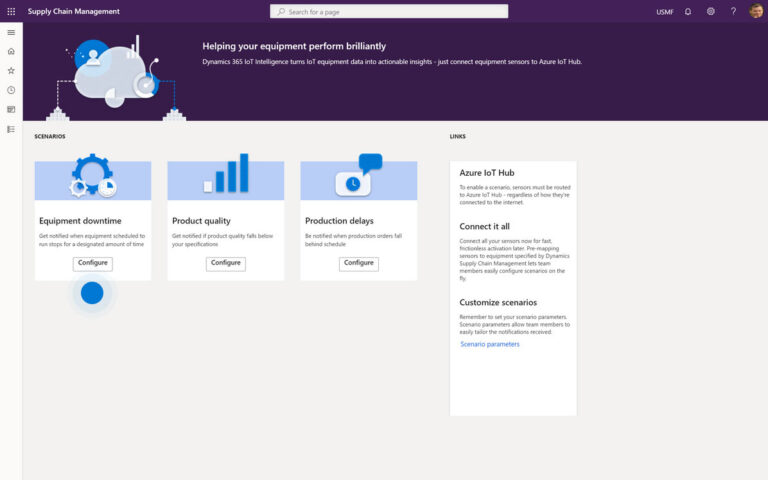Click the Production delays card title
This screenshot has width=768, height=480.
[x=339, y=221]
